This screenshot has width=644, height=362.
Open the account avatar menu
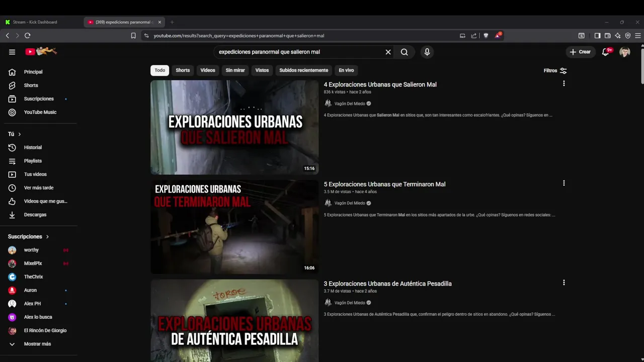coord(625,52)
